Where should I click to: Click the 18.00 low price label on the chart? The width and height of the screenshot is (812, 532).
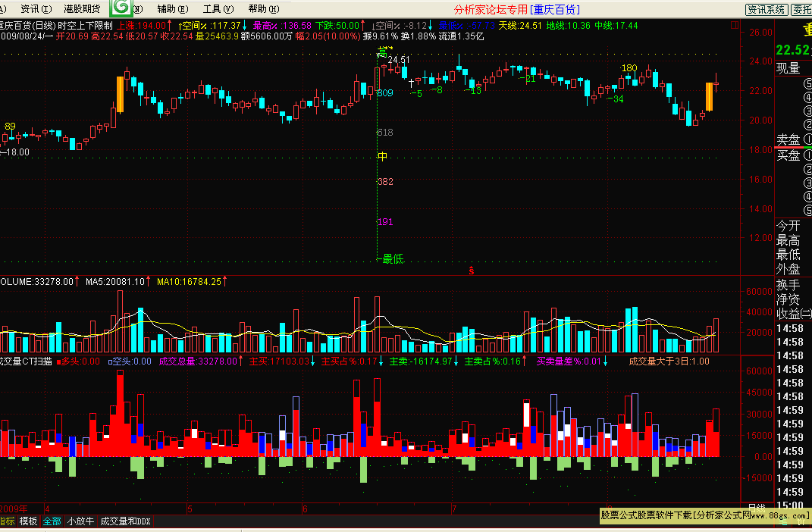[17, 152]
